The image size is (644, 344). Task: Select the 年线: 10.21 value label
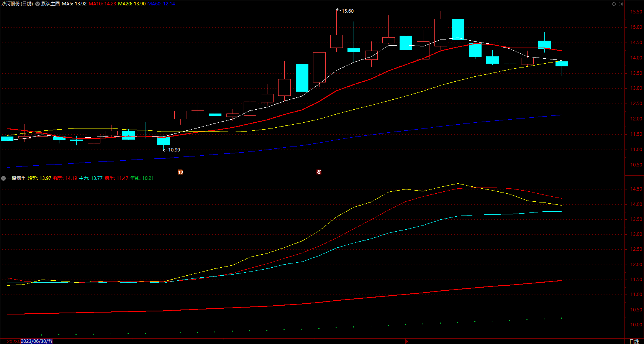[x=142, y=178]
